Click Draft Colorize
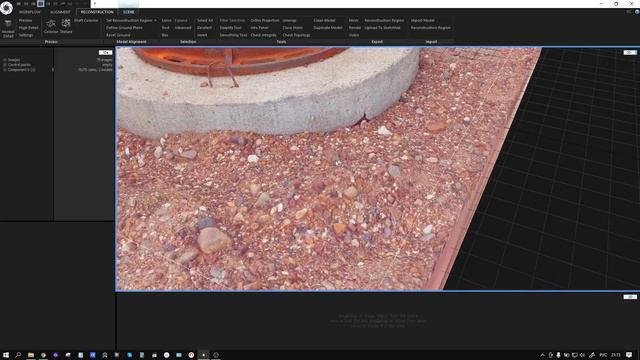 tap(86, 20)
